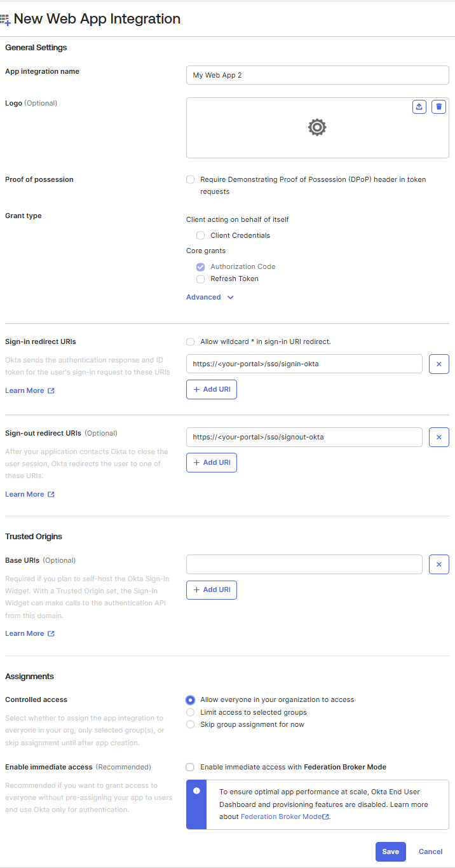The width and height of the screenshot is (455, 868).
Task: Select Limit access to selected groups
Action: tap(191, 712)
